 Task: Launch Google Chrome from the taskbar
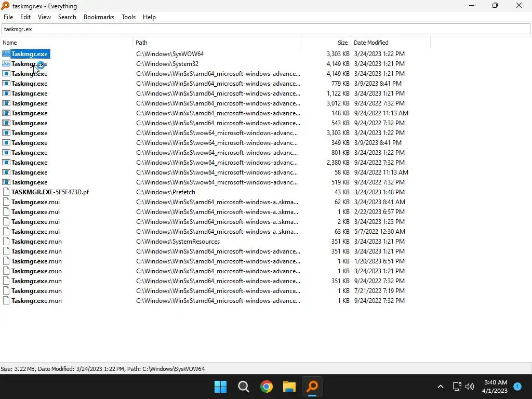pos(267,387)
